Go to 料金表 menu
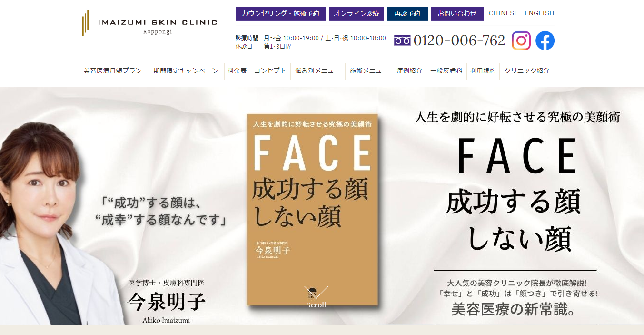Image resolution: width=644 pixels, height=335 pixels. point(237,71)
